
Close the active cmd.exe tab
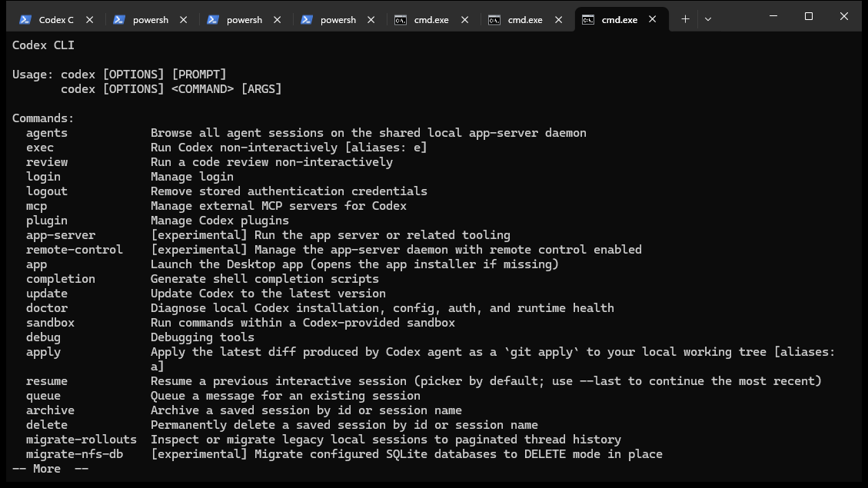(653, 19)
